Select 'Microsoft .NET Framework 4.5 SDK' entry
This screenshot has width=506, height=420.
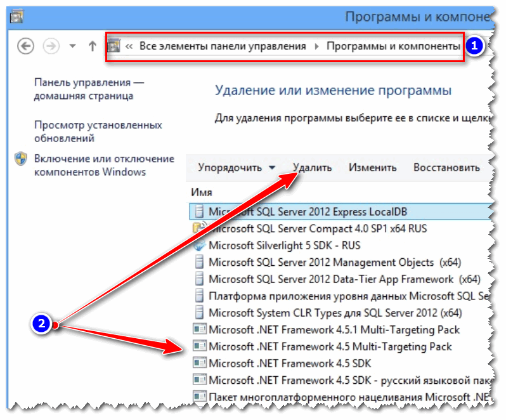tap(290, 363)
